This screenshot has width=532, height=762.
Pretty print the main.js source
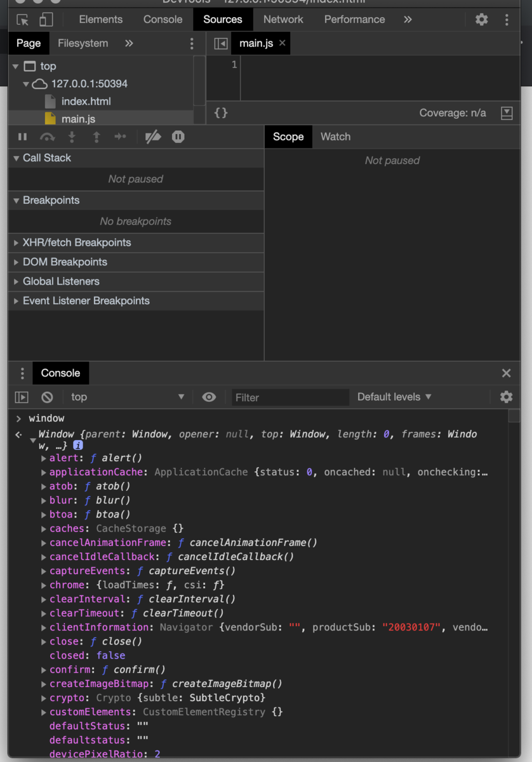pyautogui.click(x=221, y=113)
